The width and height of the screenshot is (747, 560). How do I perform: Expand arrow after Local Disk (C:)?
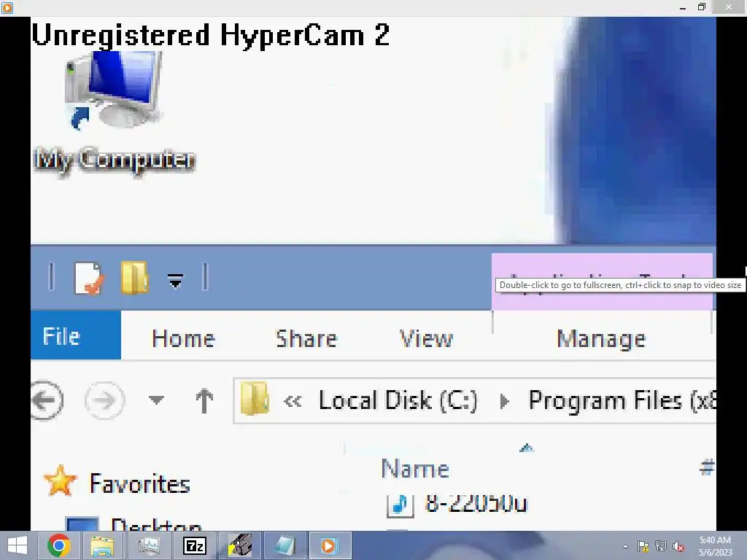click(x=504, y=402)
